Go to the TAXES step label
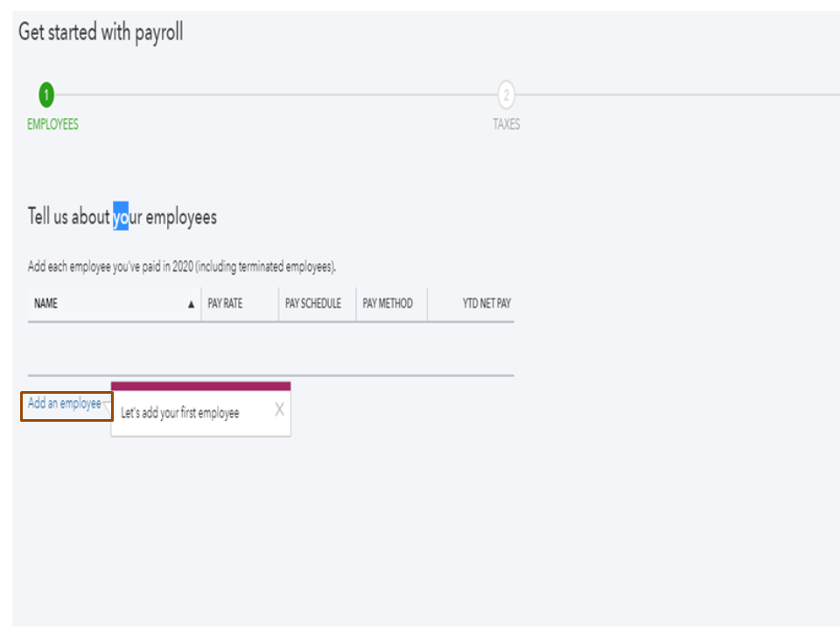 pyautogui.click(x=506, y=124)
